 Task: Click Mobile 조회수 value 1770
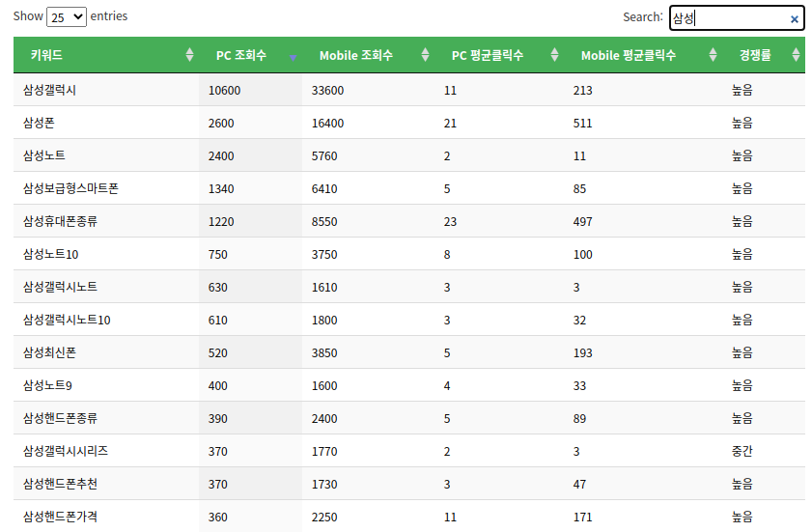tap(324, 452)
